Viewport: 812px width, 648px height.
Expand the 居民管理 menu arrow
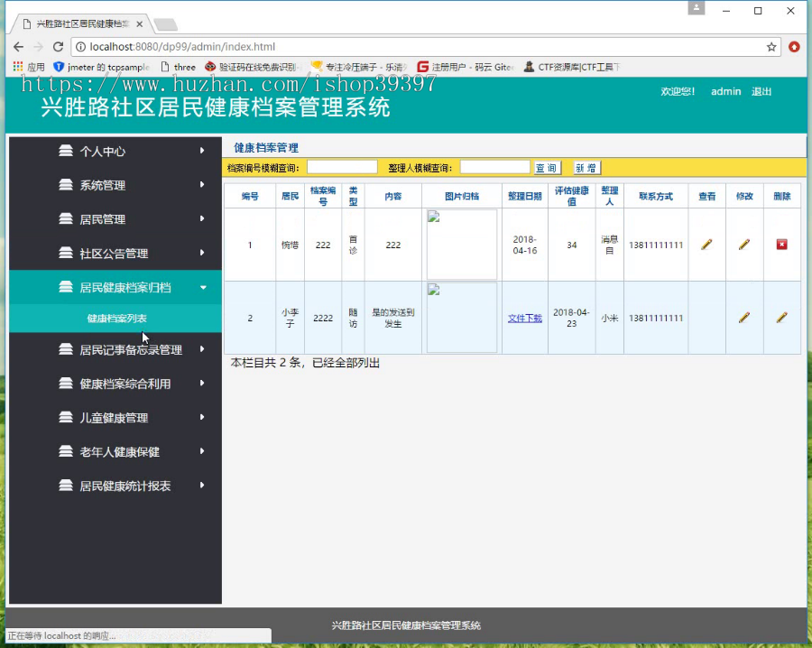(202, 219)
